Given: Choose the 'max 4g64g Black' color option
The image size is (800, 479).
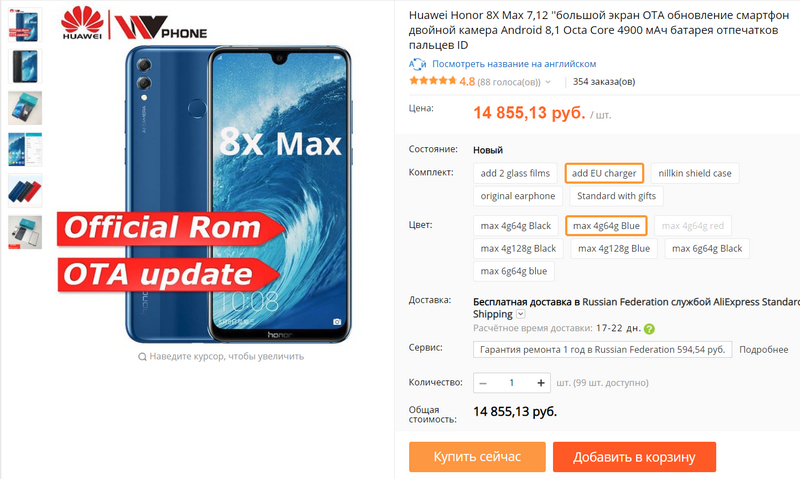Looking at the screenshot, I should pos(516,225).
